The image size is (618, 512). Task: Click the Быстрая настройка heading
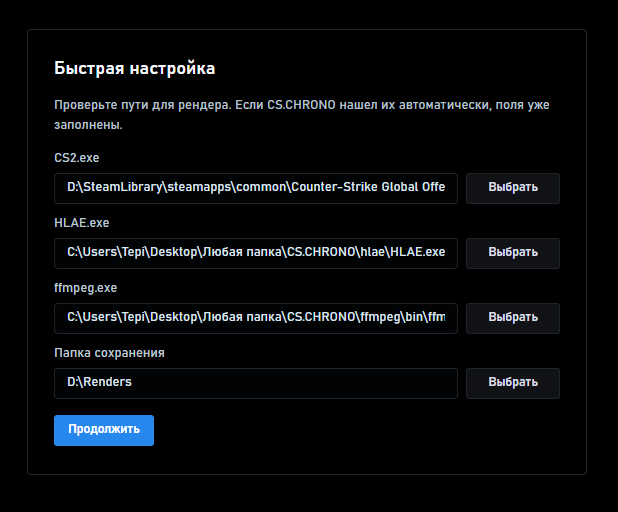134,69
